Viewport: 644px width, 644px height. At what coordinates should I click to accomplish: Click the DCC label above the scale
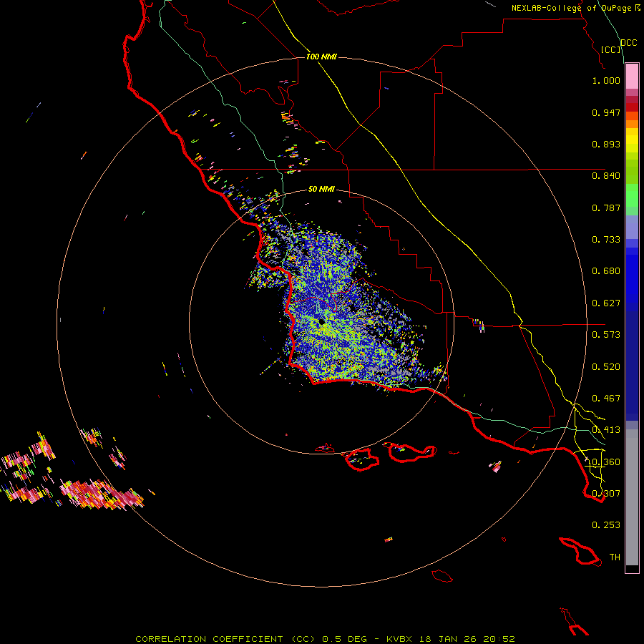[629, 43]
